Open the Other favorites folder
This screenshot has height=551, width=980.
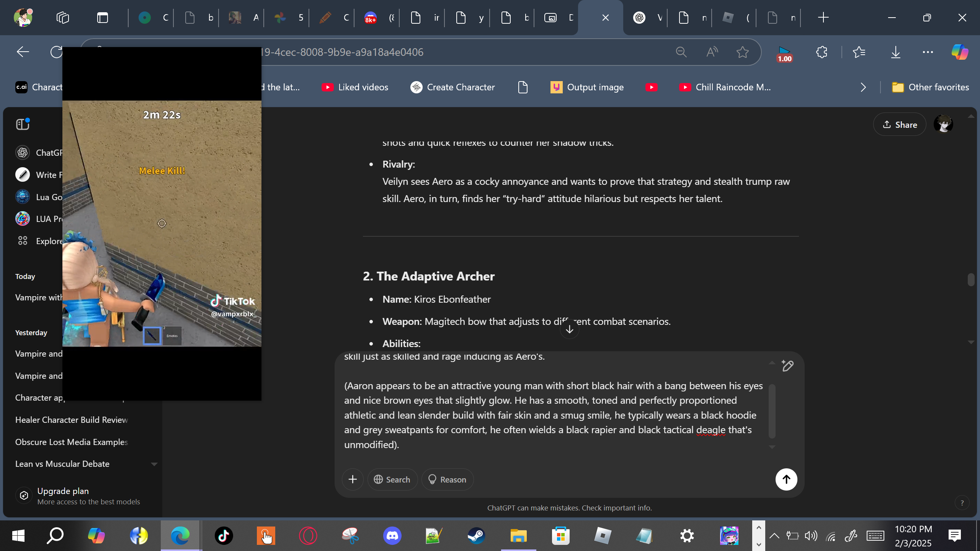(x=930, y=87)
